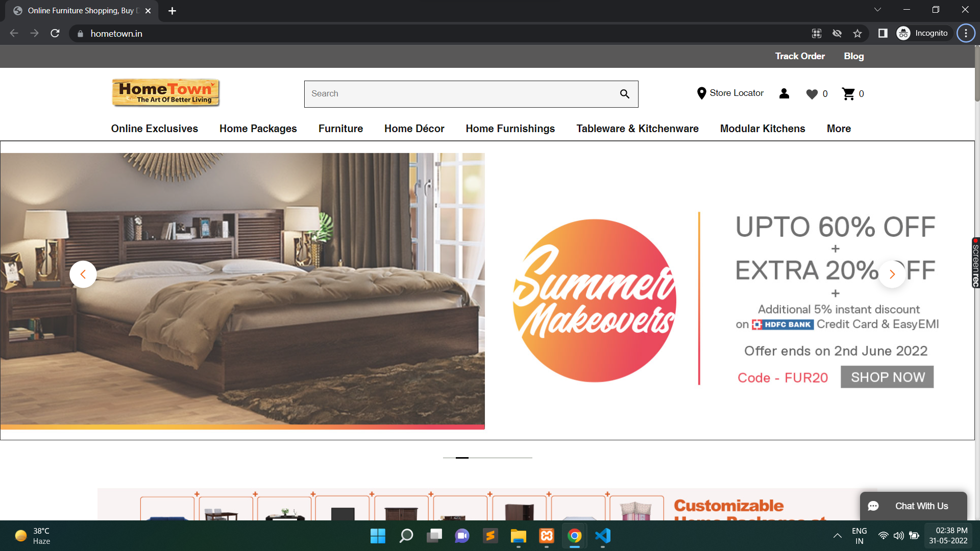
Task: Click the ENG IN language indicator
Action: click(x=860, y=536)
